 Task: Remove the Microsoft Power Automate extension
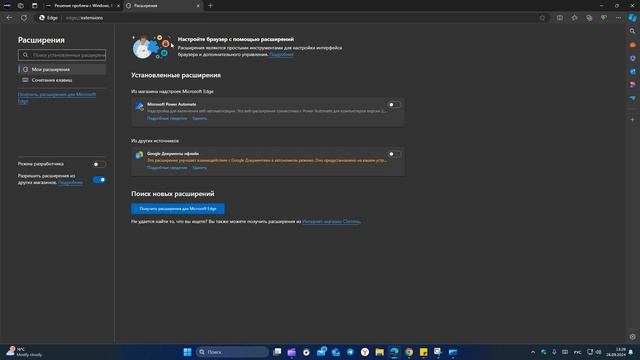tap(200, 118)
